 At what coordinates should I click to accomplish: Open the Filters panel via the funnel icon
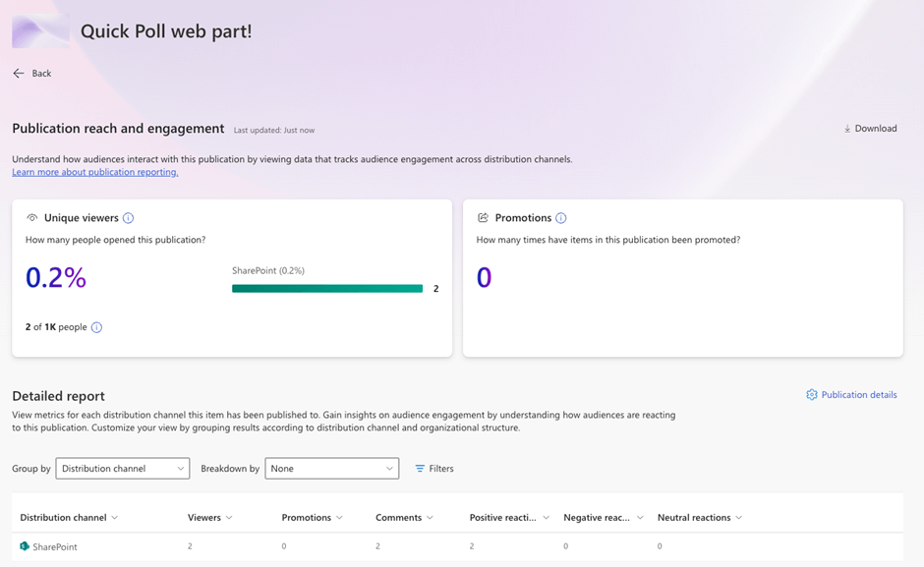(418, 469)
